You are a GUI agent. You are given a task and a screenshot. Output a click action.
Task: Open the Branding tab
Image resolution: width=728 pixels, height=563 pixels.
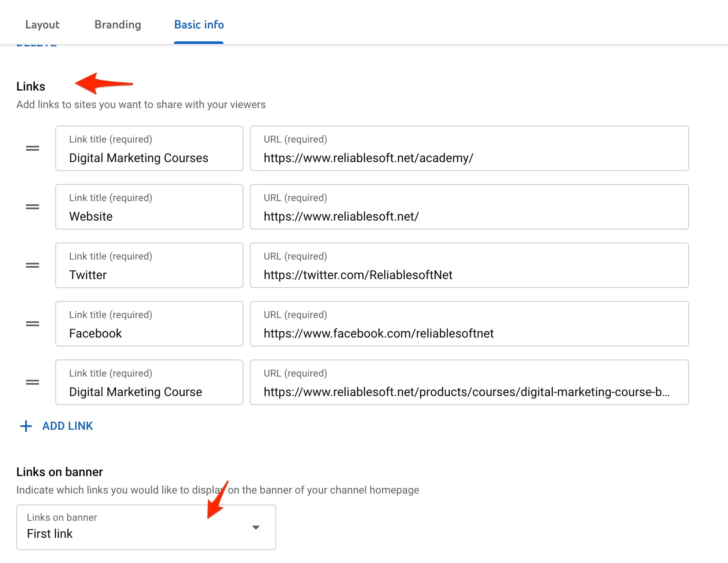(118, 25)
